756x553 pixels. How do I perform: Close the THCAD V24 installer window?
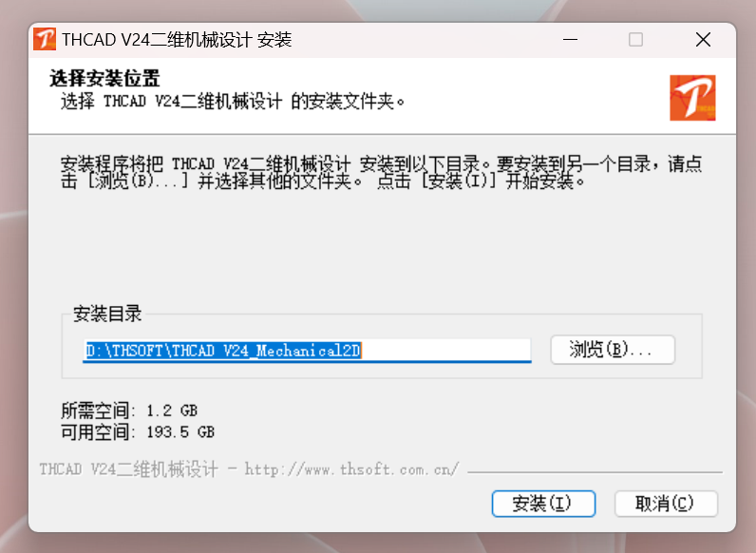(x=703, y=39)
